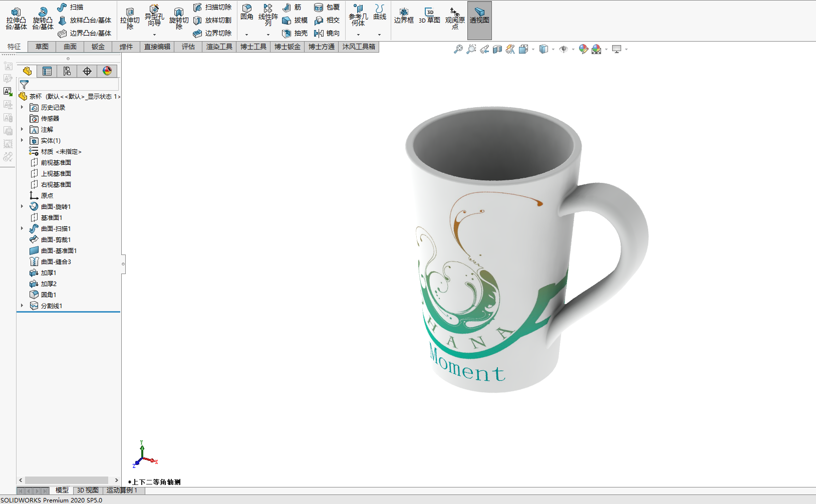The image size is (816, 504).
Task: Switch to the 评估 tab
Action: click(x=188, y=47)
